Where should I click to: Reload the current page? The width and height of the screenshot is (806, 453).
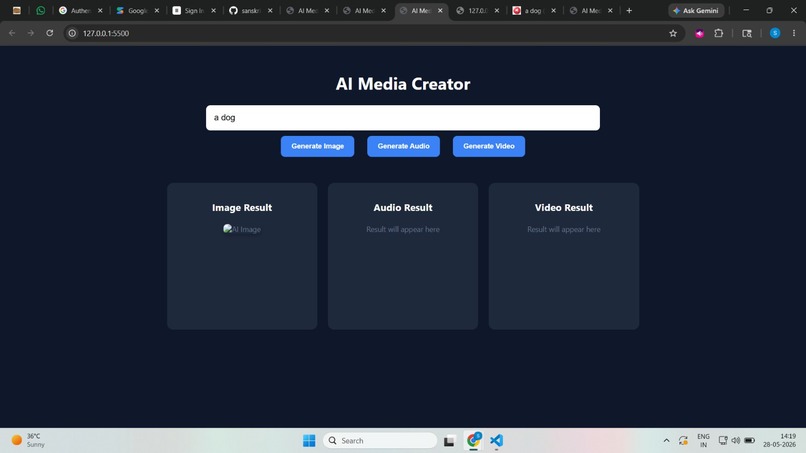pyautogui.click(x=50, y=33)
